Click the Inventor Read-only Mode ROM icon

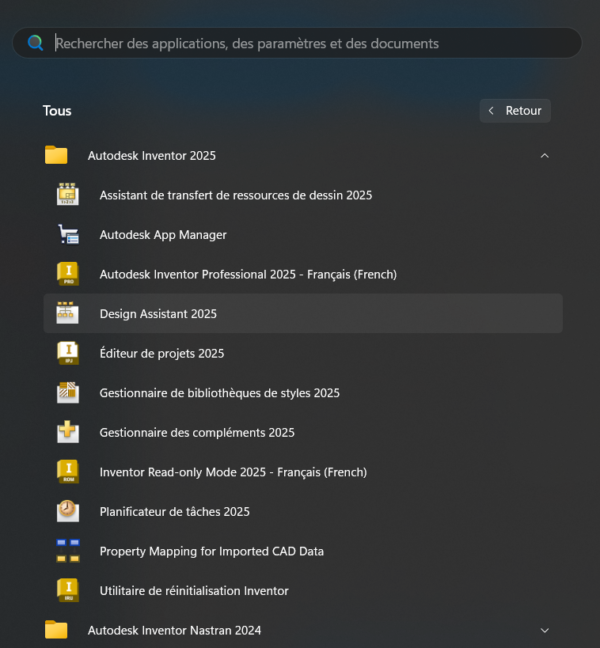click(x=68, y=472)
